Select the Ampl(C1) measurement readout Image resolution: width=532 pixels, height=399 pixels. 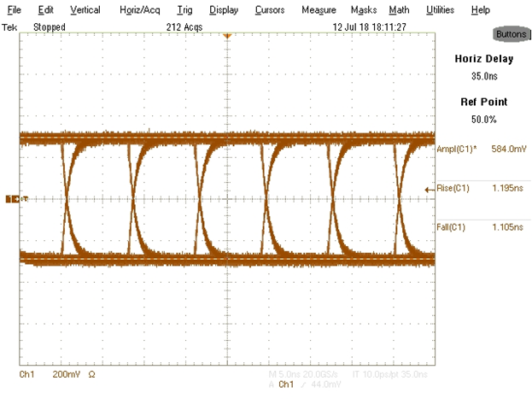click(482, 150)
